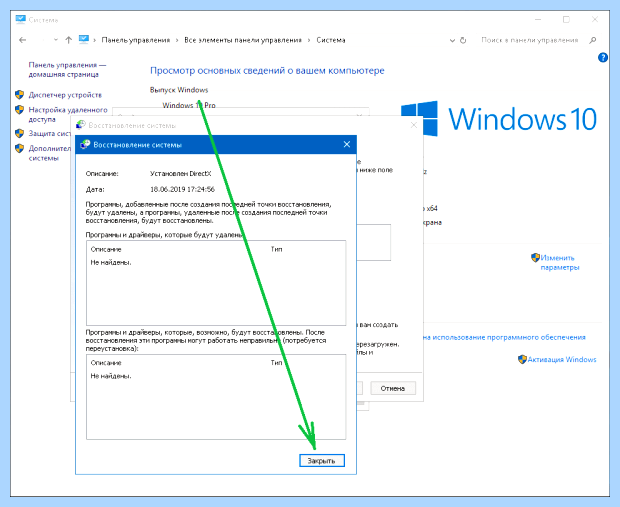Maximize the Система window
This screenshot has height=507, width=620.
(x=566, y=19)
